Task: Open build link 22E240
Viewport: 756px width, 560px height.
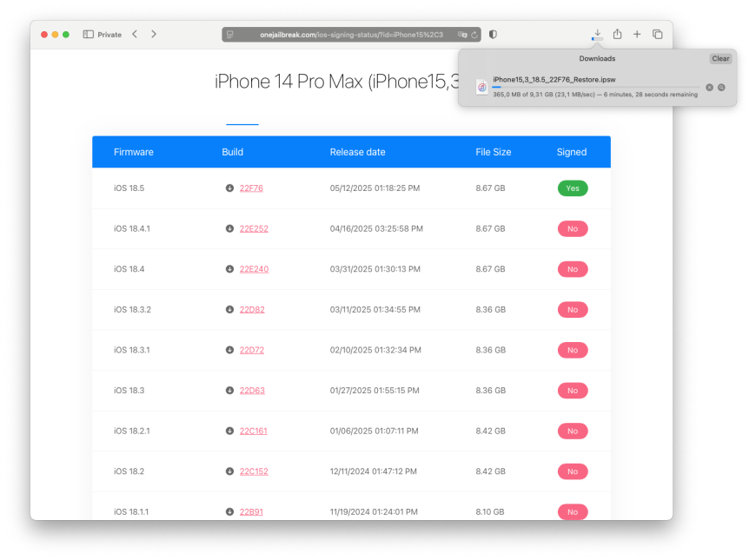Action: pos(254,269)
